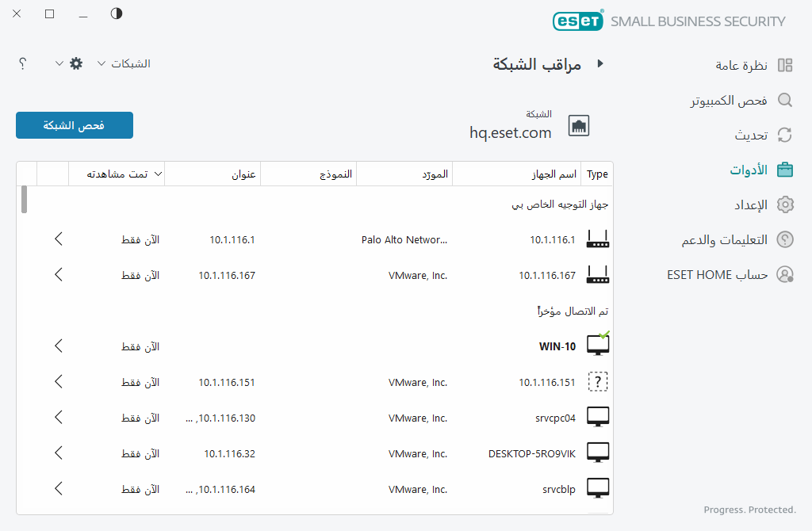Expand the DESKTOP-5RO9VIK row chevron
Image resolution: width=812 pixels, height=531 pixels.
click(58, 453)
